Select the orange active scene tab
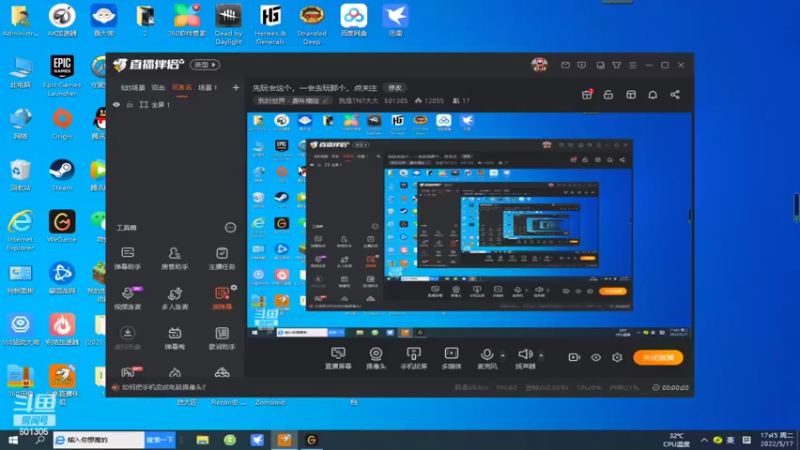The height and width of the screenshot is (450, 800). [x=182, y=88]
